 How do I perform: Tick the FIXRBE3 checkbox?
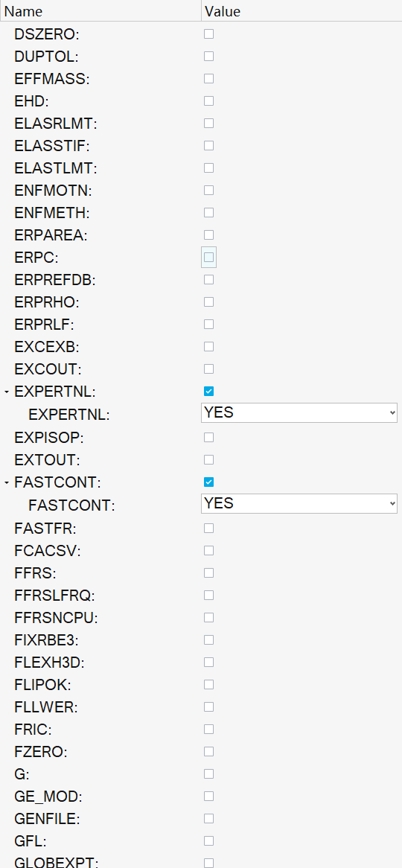[208, 640]
